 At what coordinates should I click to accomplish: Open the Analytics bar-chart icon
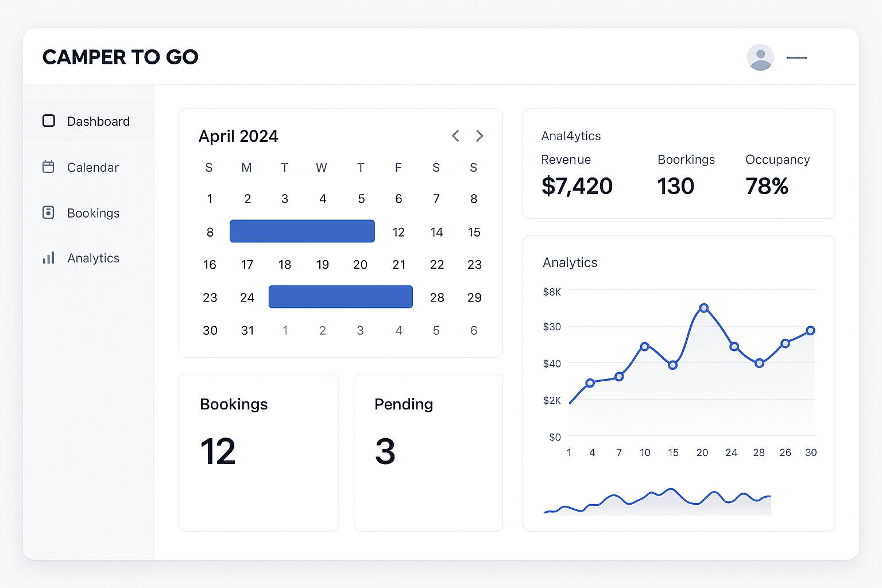point(49,258)
